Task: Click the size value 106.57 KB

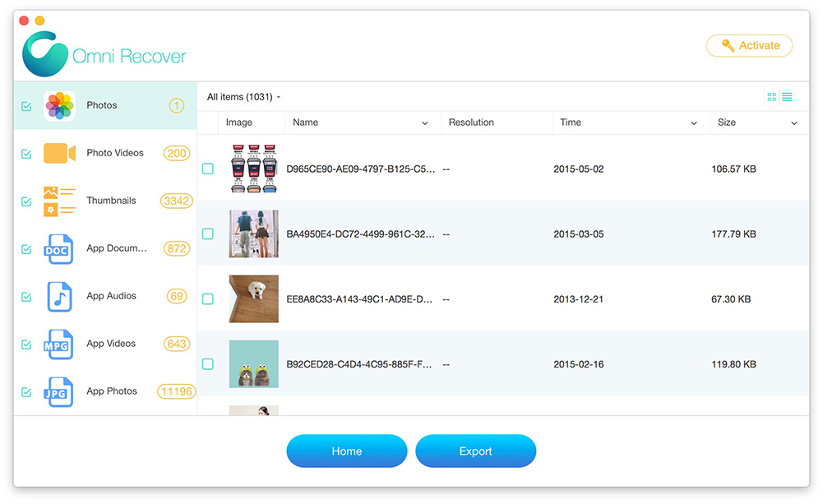Action: pyautogui.click(x=733, y=169)
